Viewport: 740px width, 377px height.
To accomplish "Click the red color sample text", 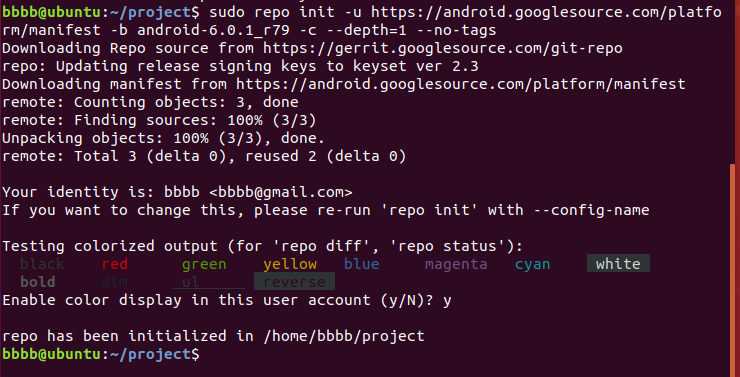I will pyautogui.click(x=115, y=264).
